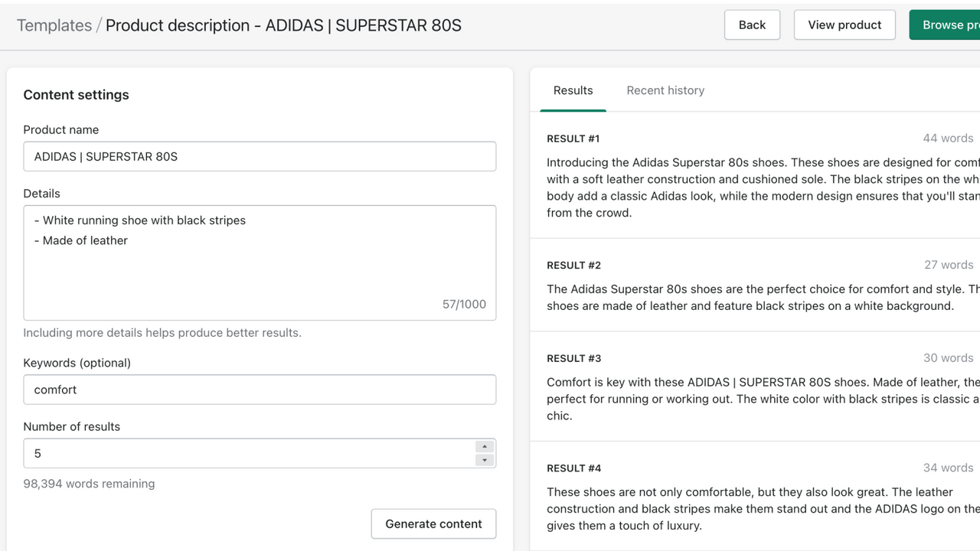Decrement Number of results with the down arrow
Screen dimensions: 980x551
pos(484,458)
